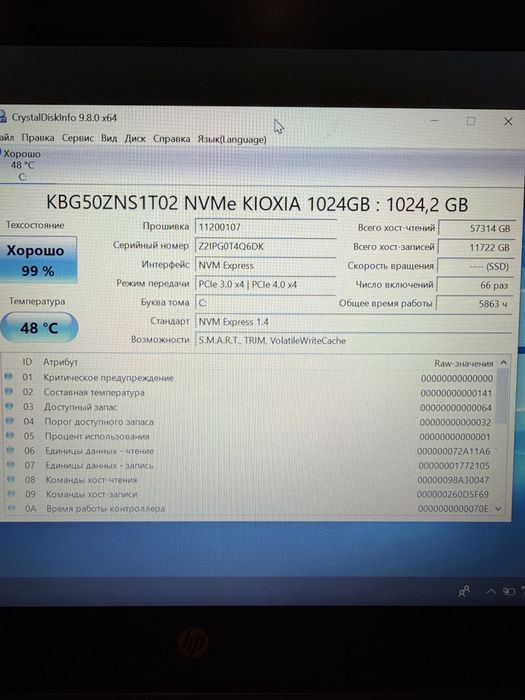Image resolution: width=525 pixels, height=700 pixels.
Task: Click power-on hours value 5863 ч
Action: coord(474,304)
